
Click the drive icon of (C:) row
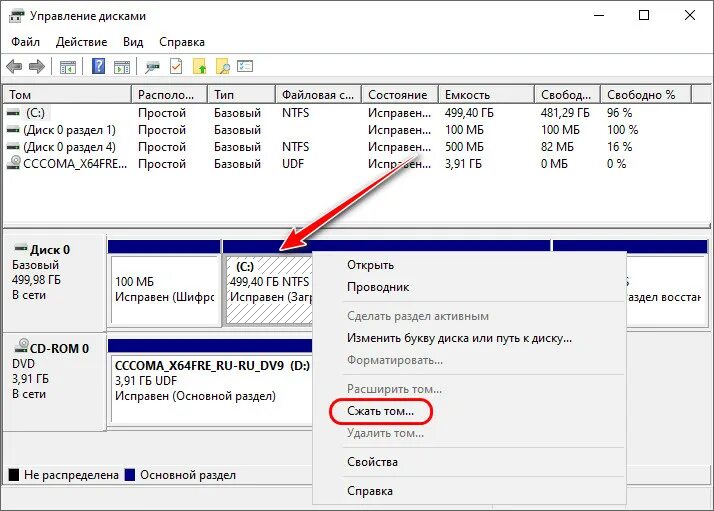tap(14, 112)
